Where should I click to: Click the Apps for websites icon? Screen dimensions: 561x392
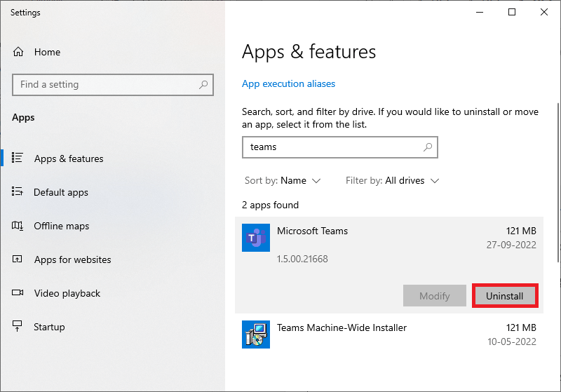(17, 259)
